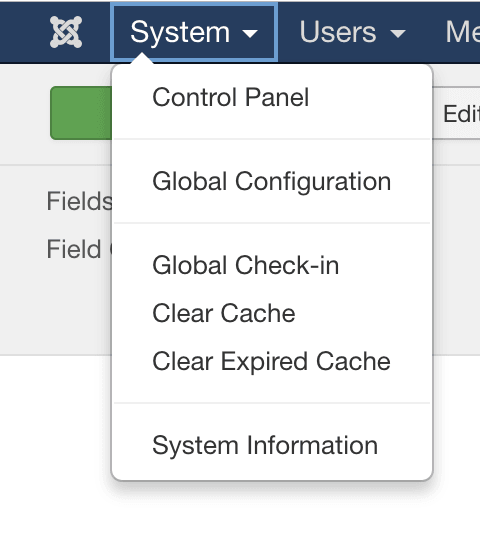Expand the Users menu caret arrow

pos(398,34)
